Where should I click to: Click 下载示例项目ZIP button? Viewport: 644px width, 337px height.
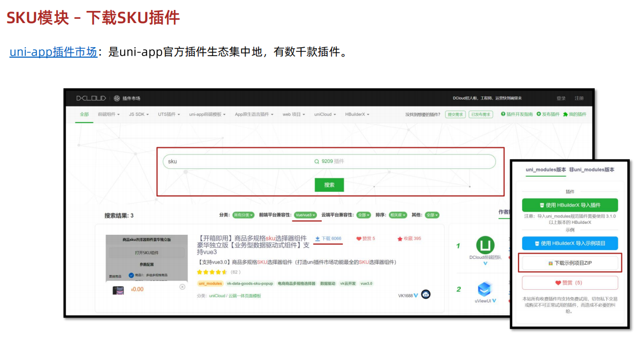(570, 263)
